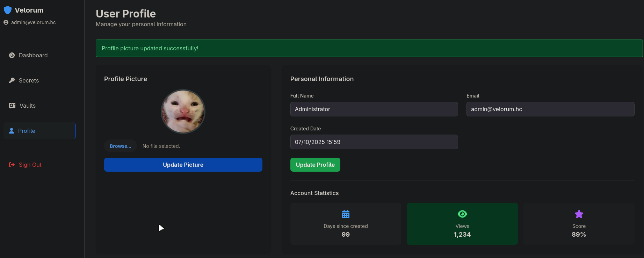The image size is (644, 258).
Task: Click the Vaults safe icon
Action: (12, 106)
